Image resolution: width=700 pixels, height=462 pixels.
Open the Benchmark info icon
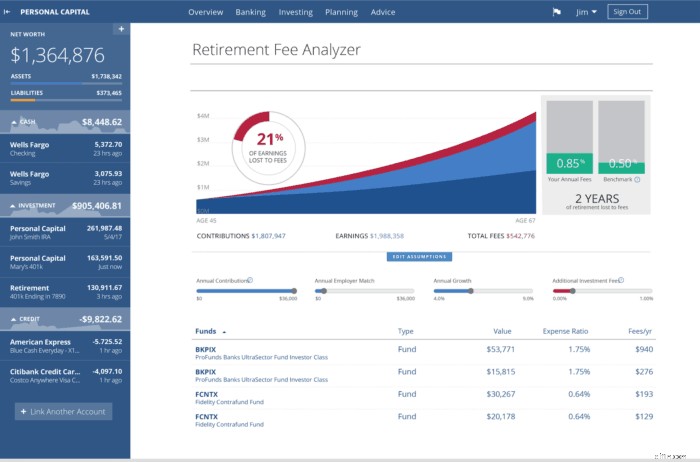coord(637,179)
